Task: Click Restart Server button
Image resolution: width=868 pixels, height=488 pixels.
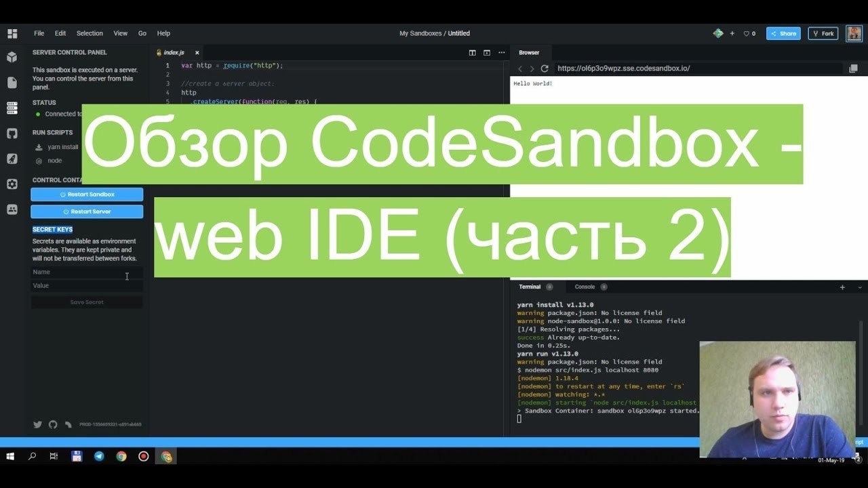Action: (x=87, y=211)
